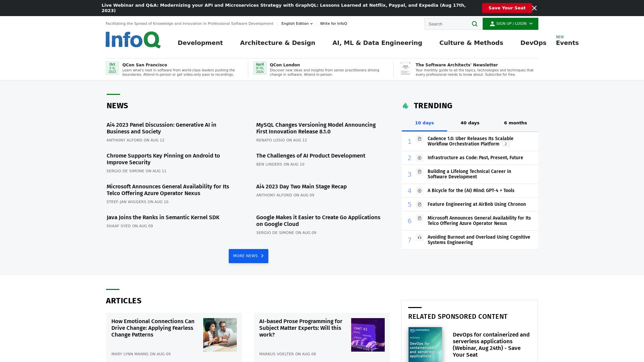The width and height of the screenshot is (644, 362).
Task: Click the headphones icon beside Avoiding Burnout
Action: pos(420,237)
